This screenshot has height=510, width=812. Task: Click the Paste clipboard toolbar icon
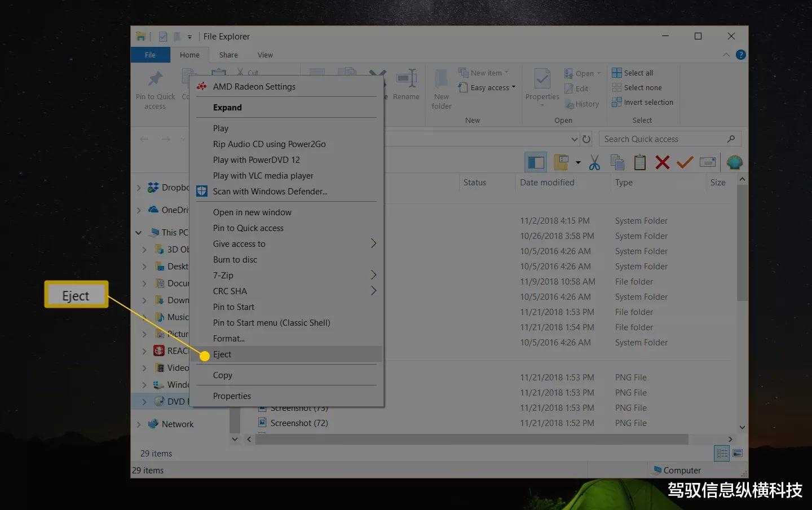pyautogui.click(x=640, y=163)
